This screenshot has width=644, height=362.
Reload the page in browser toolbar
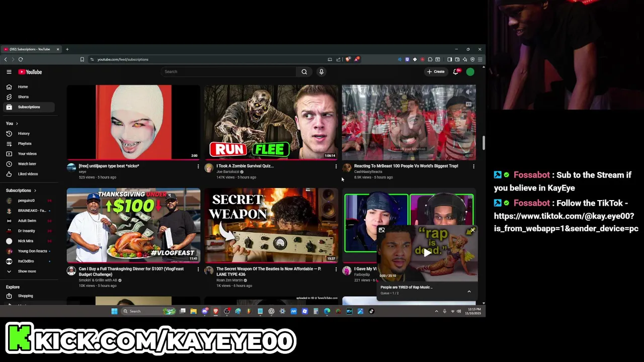21,59
